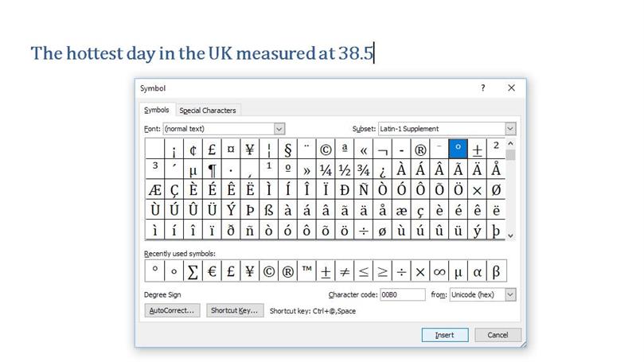
Task: Choose the infinity symbol in recently used
Action: tap(439, 271)
